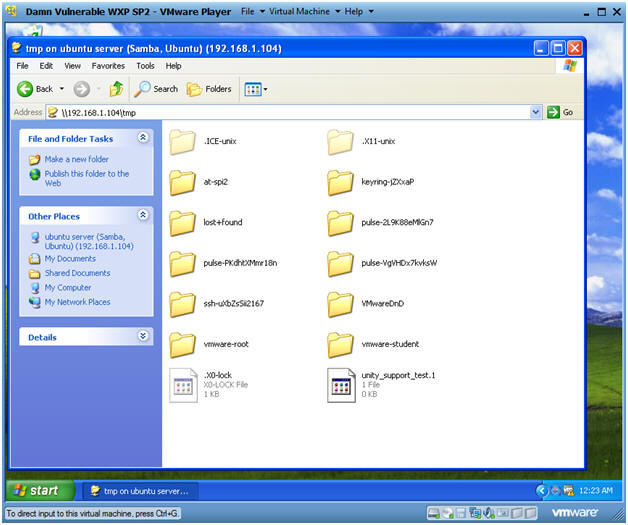Image resolution: width=628 pixels, height=525 pixels.
Task: Open the Edit menu
Action: click(46, 66)
